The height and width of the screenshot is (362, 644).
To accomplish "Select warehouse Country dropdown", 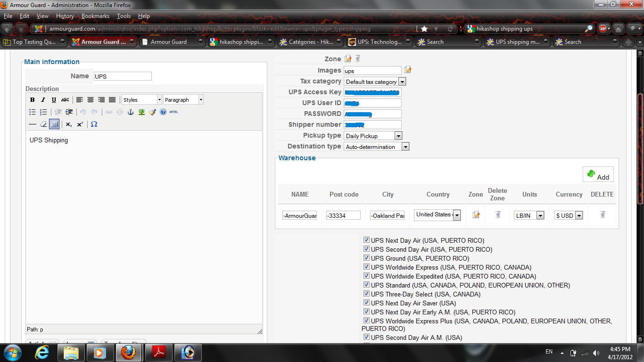I will coord(438,215).
